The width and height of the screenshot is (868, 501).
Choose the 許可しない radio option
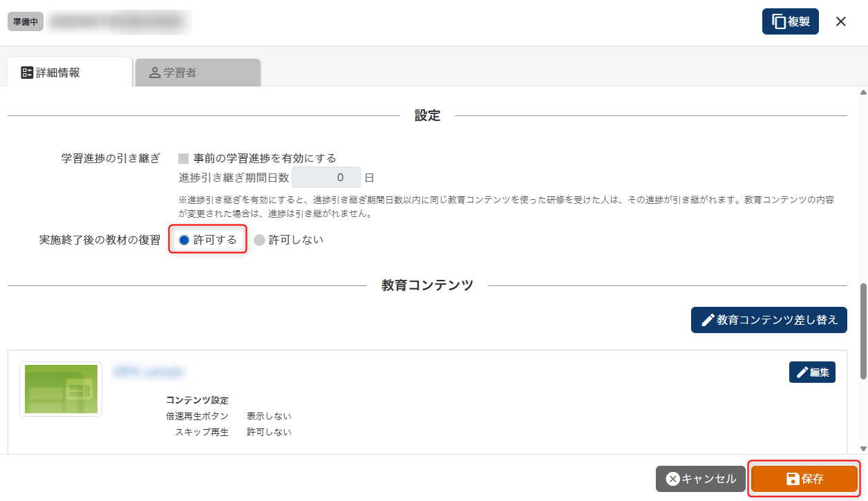(x=260, y=240)
